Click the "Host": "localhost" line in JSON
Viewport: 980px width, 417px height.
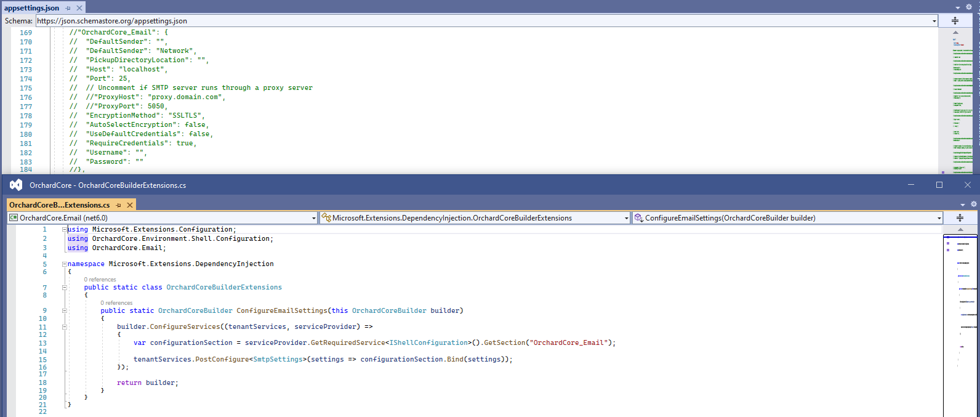pyautogui.click(x=118, y=69)
